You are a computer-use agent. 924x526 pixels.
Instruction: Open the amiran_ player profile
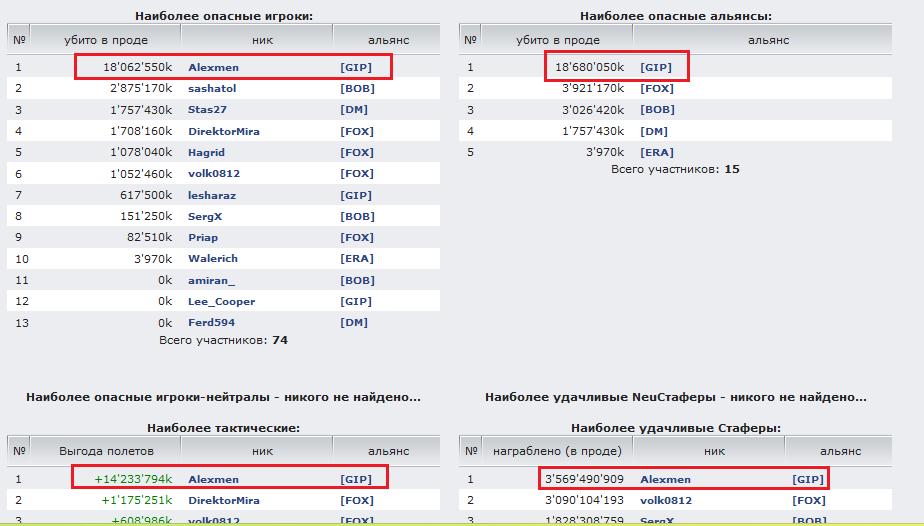[x=212, y=281]
